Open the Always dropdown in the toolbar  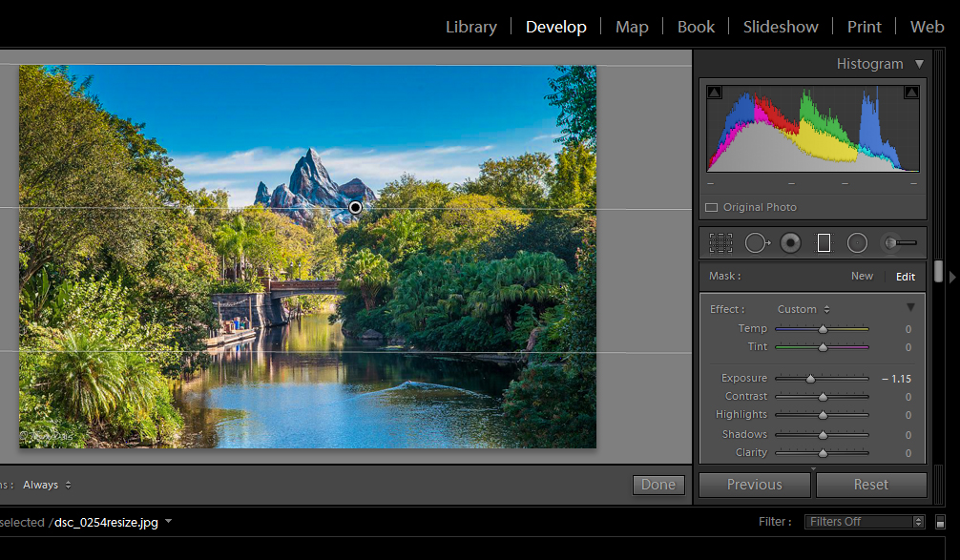tap(47, 485)
